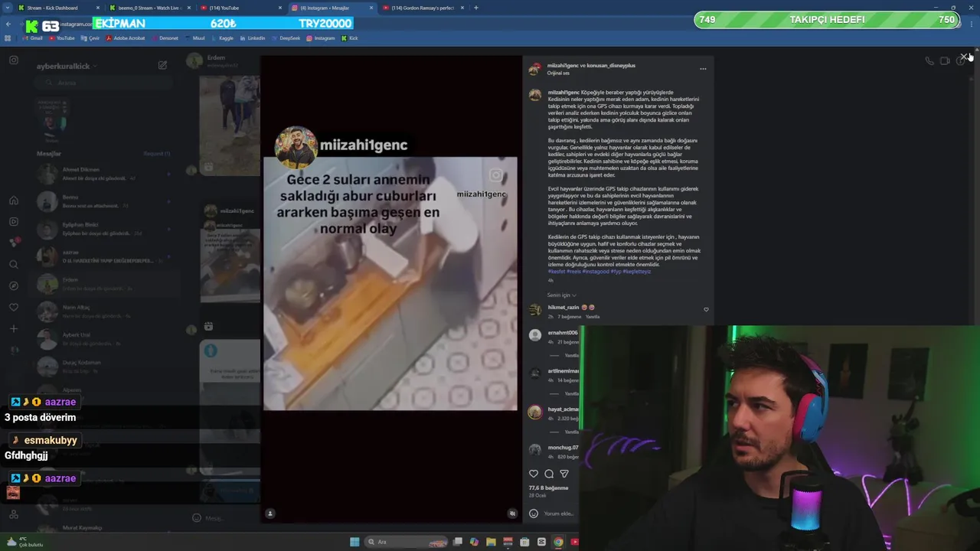
Task: Open Gmail bookmark
Action: 31,38
